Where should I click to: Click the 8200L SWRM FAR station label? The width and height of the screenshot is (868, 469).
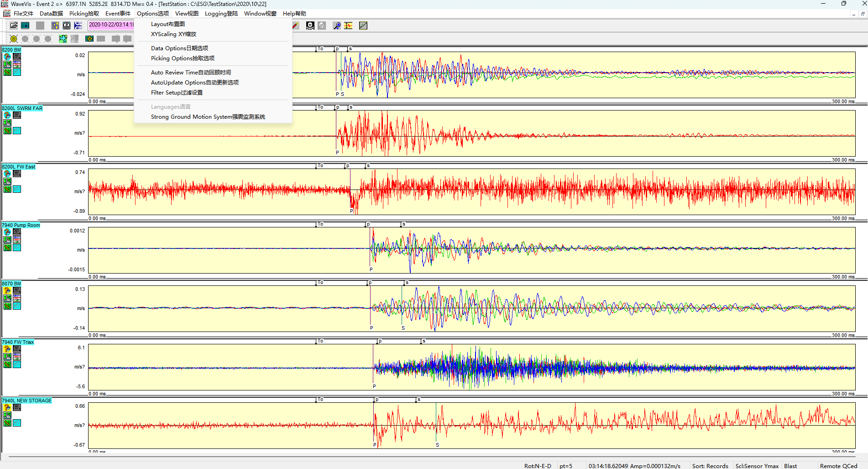coord(22,108)
